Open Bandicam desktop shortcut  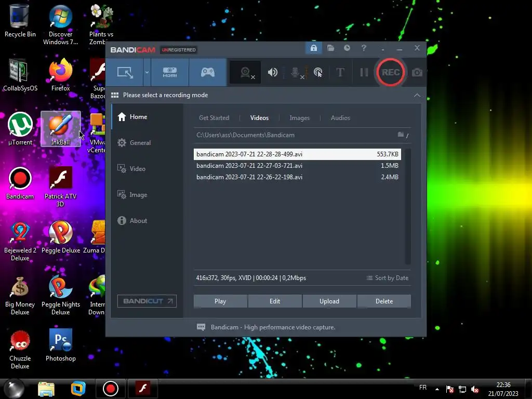pos(20,183)
